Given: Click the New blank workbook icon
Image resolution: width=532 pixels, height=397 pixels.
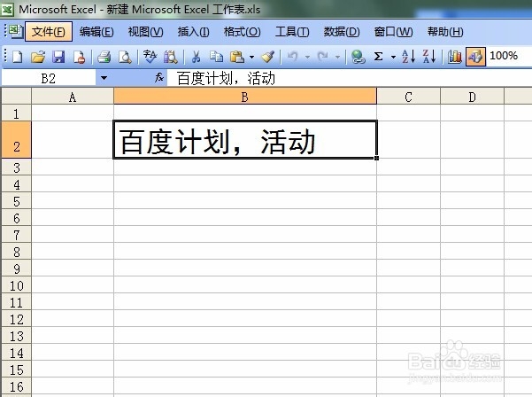Looking at the screenshot, I should point(18,57).
